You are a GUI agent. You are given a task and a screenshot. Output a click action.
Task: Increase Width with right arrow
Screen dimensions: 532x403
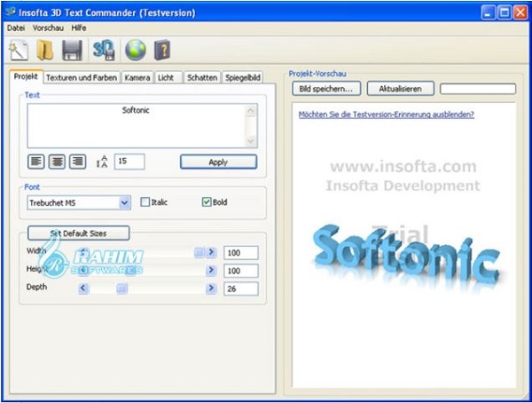click(x=211, y=252)
